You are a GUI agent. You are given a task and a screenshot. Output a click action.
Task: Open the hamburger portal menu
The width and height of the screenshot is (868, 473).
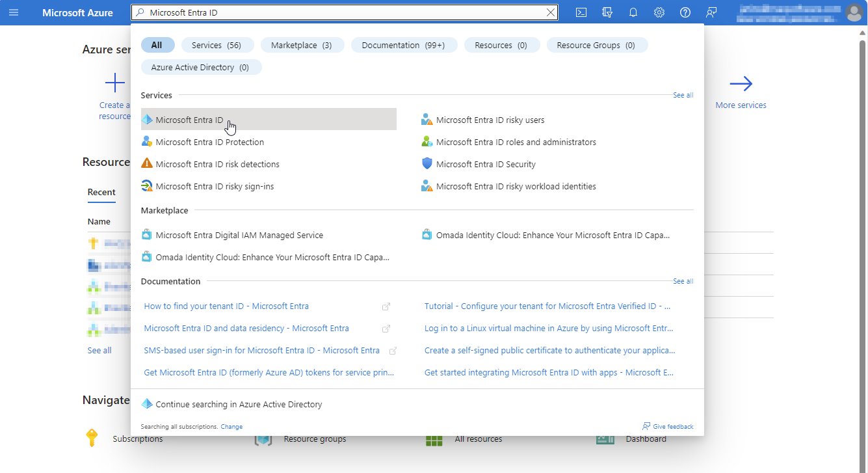click(x=14, y=12)
